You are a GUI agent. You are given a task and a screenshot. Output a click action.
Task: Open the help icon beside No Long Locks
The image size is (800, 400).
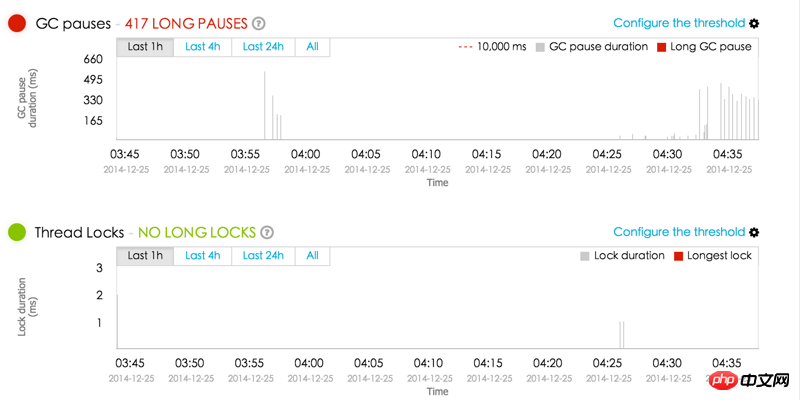(267, 233)
